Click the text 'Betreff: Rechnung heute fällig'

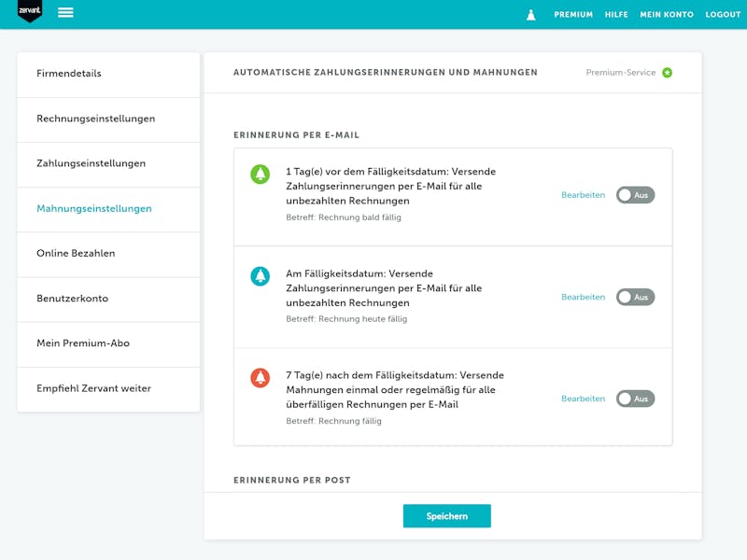pyautogui.click(x=346, y=319)
